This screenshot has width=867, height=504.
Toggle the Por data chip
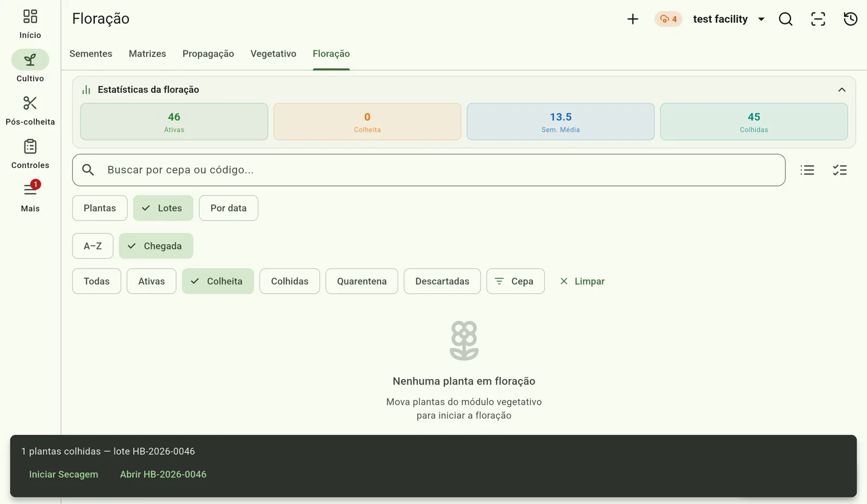(x=228, y=208)
